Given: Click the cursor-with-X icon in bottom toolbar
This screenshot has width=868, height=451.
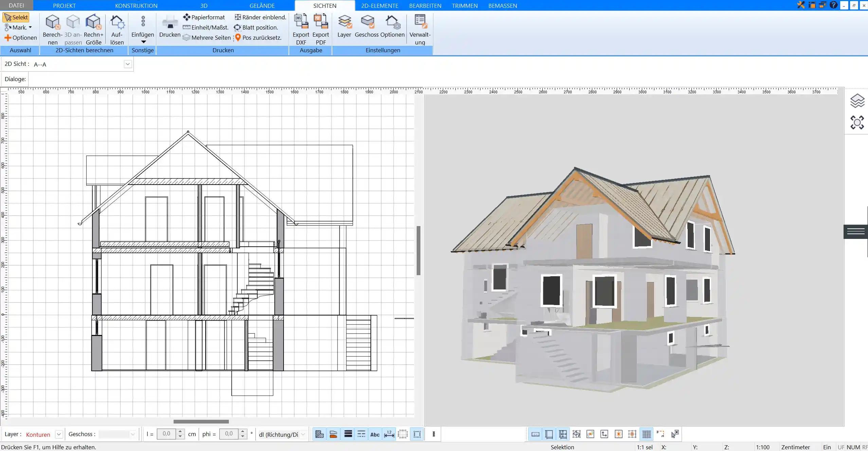Looking at the screenshot, I should click(x=675, y=434).
